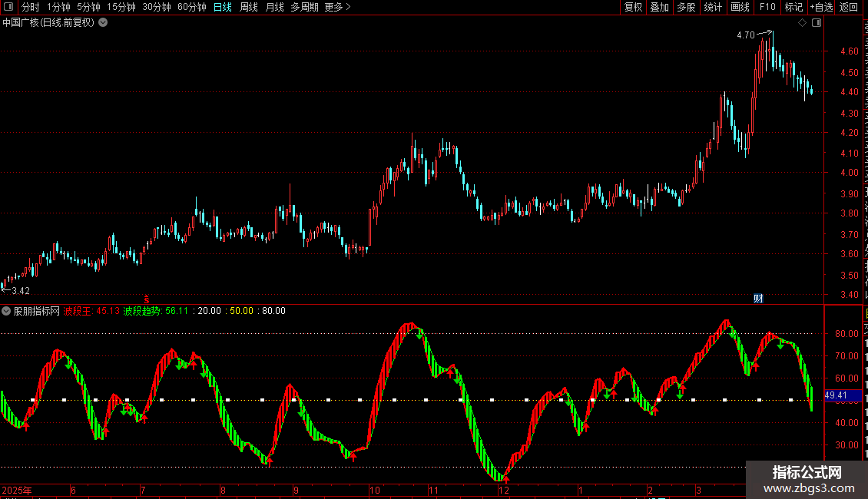Open the 画线 drawing tools
Viewport: 868px width, 499px height.
coord(740,7)
